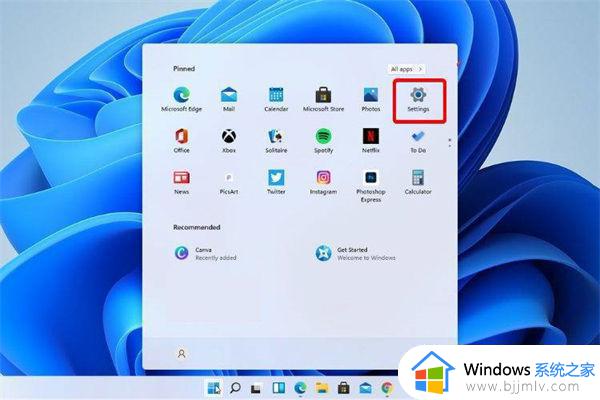The width and height of the screenshot is (600, 400).
Task: Click the "Recently added" text under Canva
Action: tap(216, 258)
